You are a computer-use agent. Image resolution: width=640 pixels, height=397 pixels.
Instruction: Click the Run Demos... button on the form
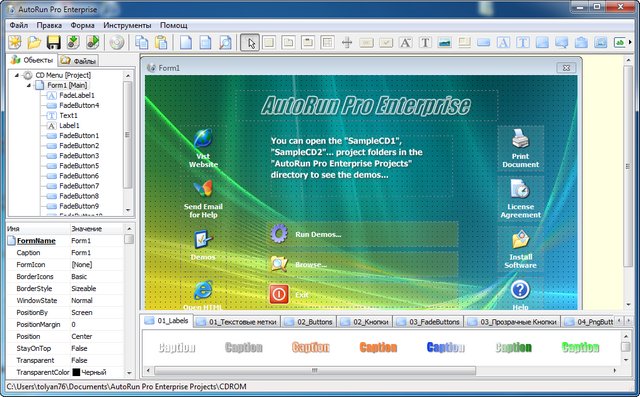point(363,234)
